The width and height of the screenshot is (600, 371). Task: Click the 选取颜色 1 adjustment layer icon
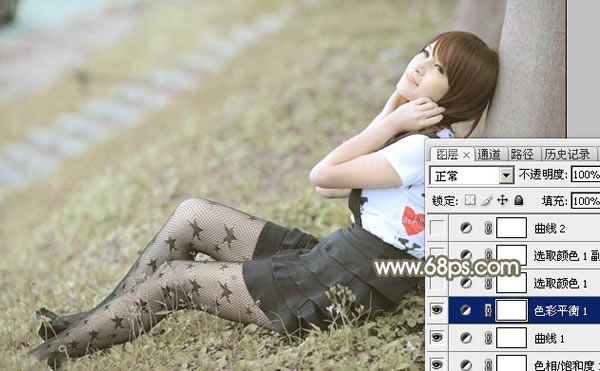point(466,283)
